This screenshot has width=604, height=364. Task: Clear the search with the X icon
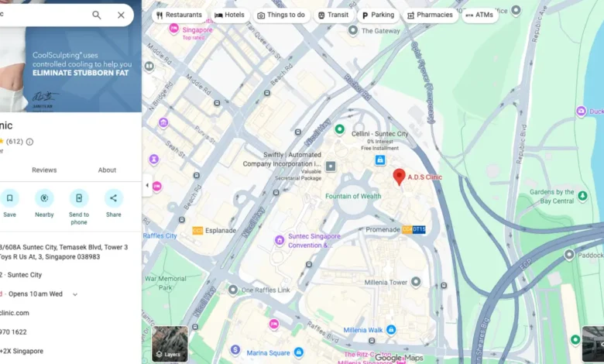click(x=121, y=15)
